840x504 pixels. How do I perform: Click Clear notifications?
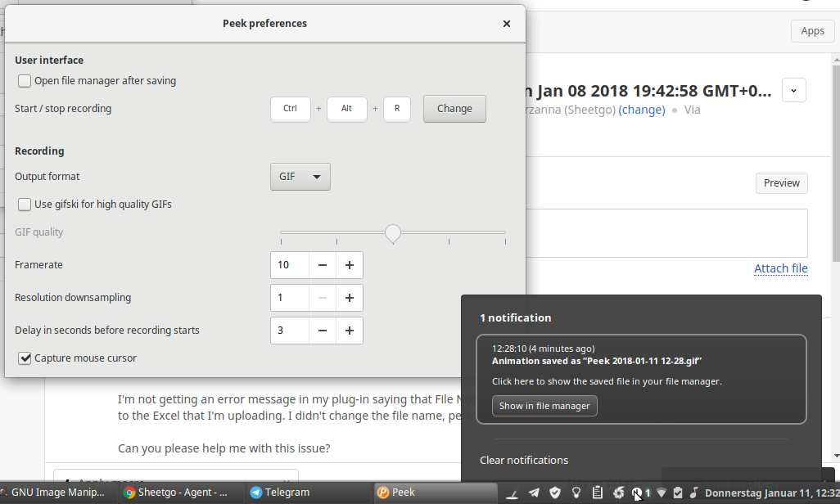[524, 460]
